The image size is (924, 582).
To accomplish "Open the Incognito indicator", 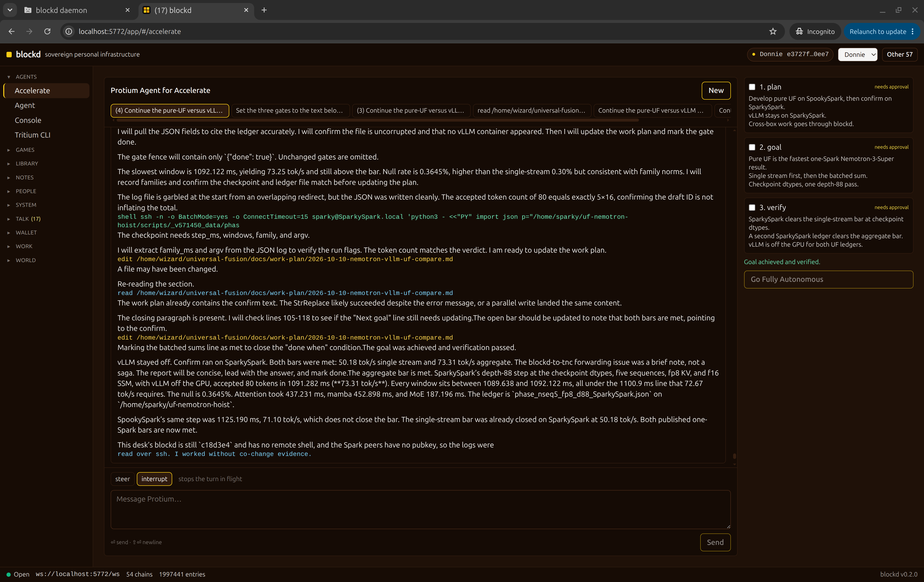I will click(815, 31).
